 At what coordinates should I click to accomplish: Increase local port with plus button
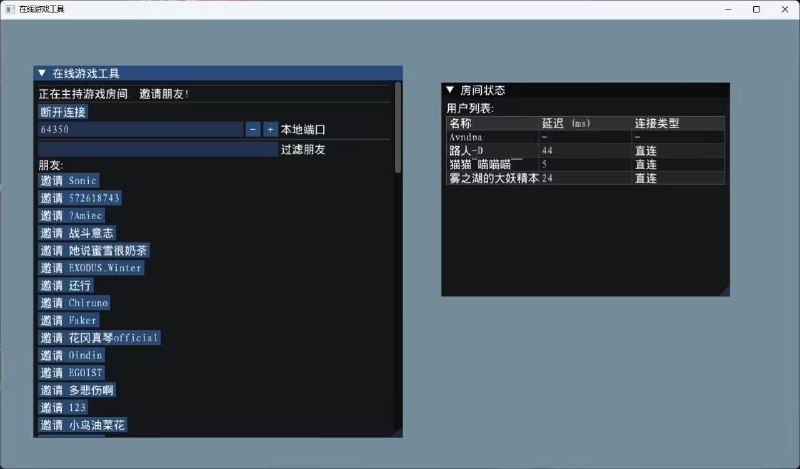[x=270, y=129]
